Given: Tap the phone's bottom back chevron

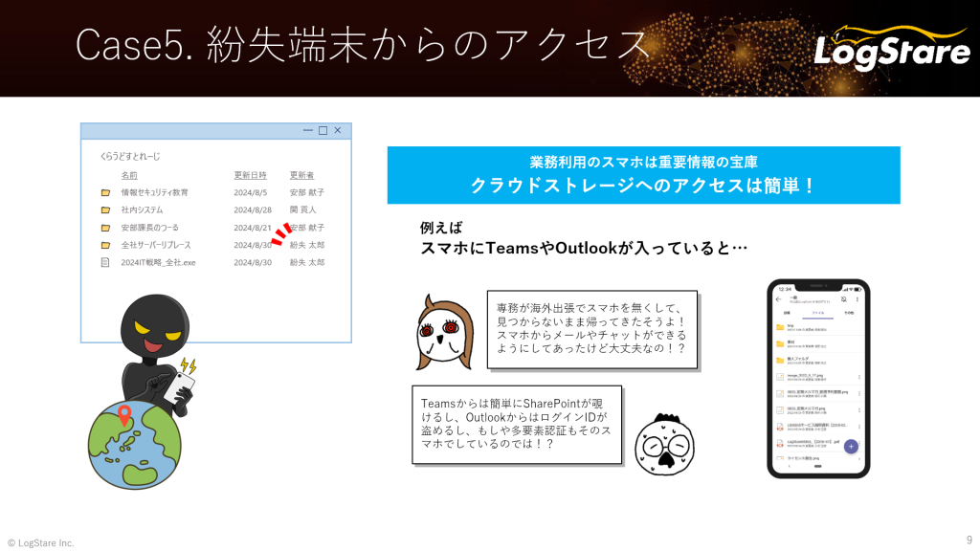Looking at the screenshot, I should pyautogui.click(x=789, y=466).
